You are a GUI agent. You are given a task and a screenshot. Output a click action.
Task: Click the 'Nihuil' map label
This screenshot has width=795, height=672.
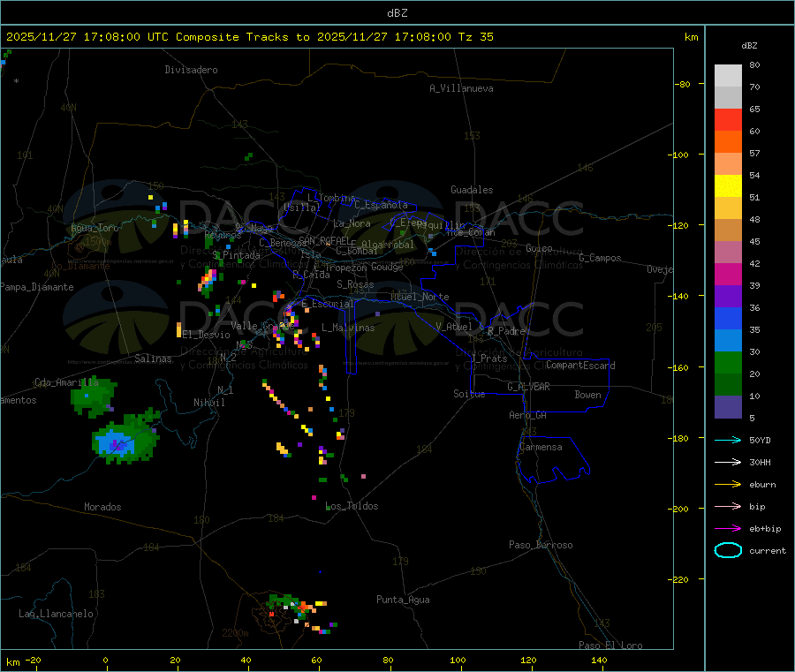point(208,403)
